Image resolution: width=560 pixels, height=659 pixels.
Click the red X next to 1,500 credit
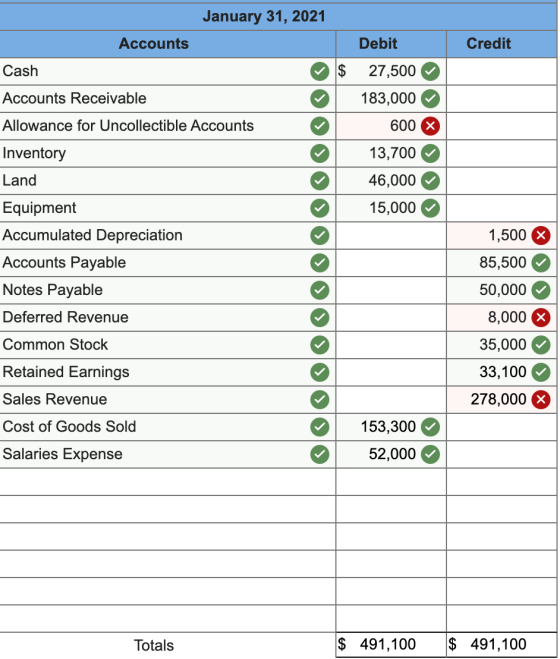pos(541,235)
